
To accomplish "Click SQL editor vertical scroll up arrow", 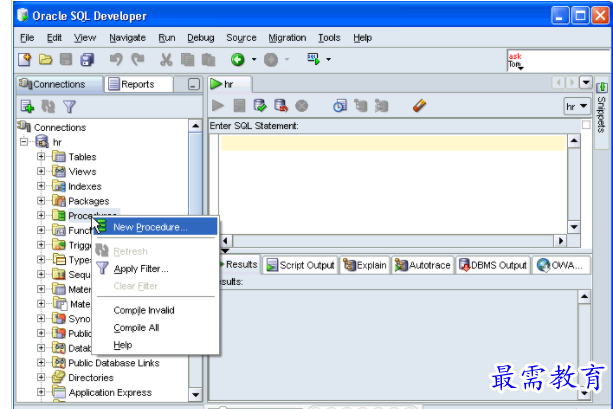I will 574,140.
